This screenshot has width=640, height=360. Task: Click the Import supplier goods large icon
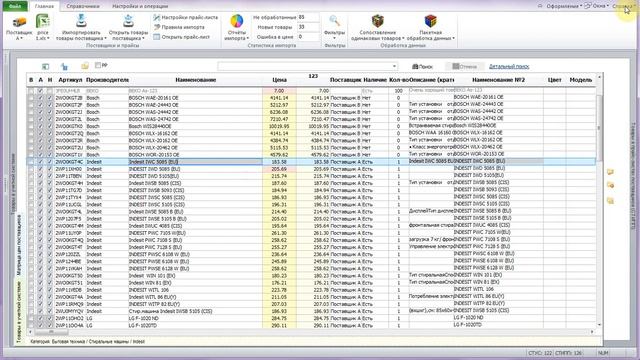pos(81,21)
